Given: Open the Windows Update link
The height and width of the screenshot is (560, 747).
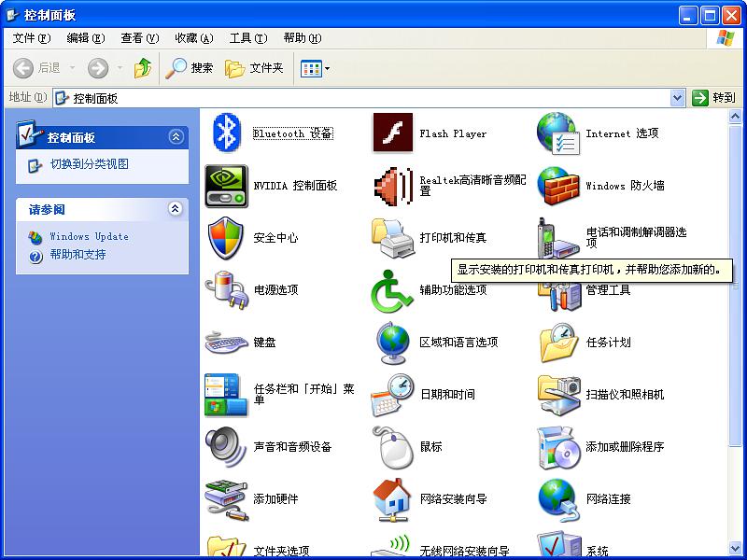Looking at the screenshot, I should [89, 236].
